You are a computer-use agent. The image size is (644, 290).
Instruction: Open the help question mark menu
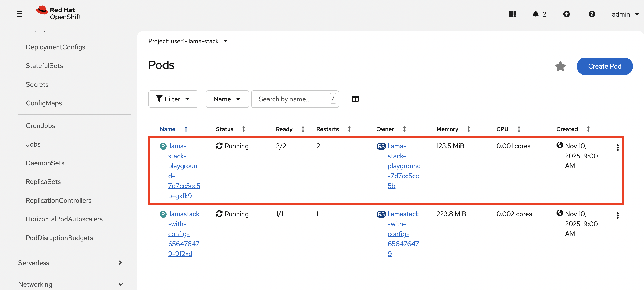click(592, 14)
